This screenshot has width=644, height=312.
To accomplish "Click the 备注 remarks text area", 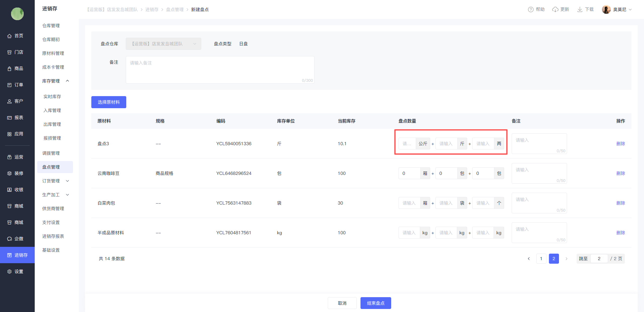I will click(x=220, y=70).
